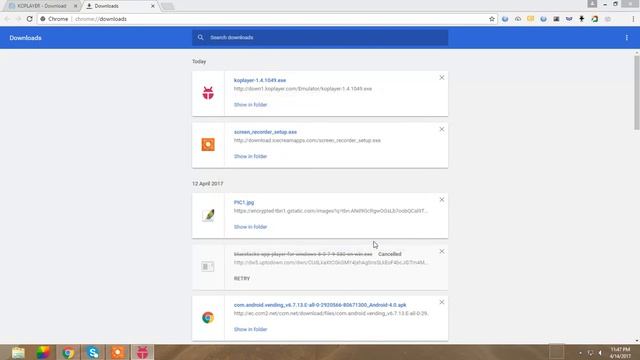This screenshot has height=360, width=640.
Task: Show koplayer-1.4.1049.exe in folder
Action: [250, 105]
